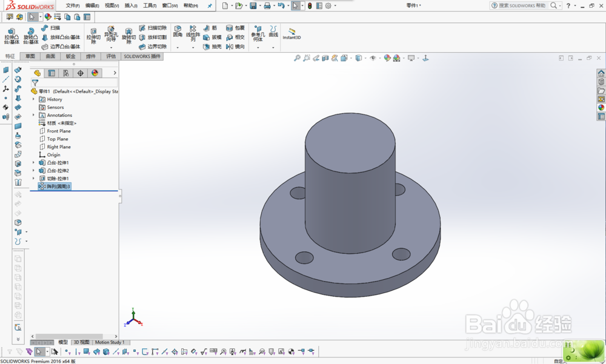The height and width of the screenshot is (364, 606).
Task: Toggle Instant3D mode
Action: point(291,34)
